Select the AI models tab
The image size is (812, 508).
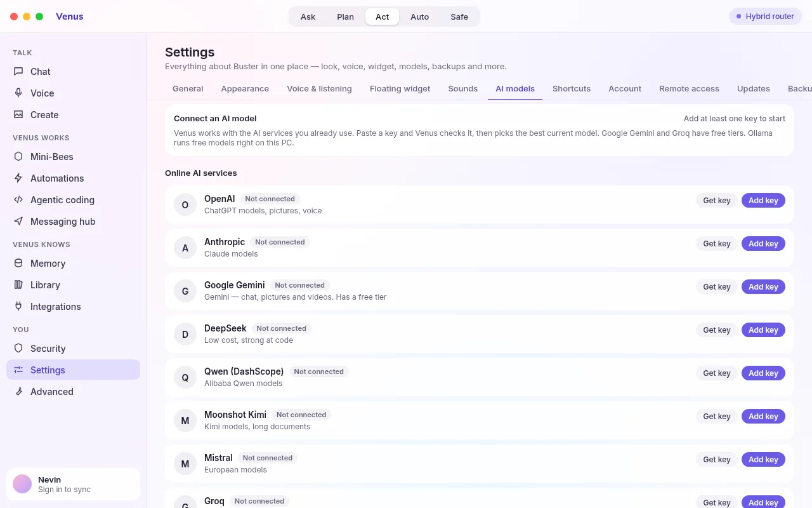click(x=515, y=89)
